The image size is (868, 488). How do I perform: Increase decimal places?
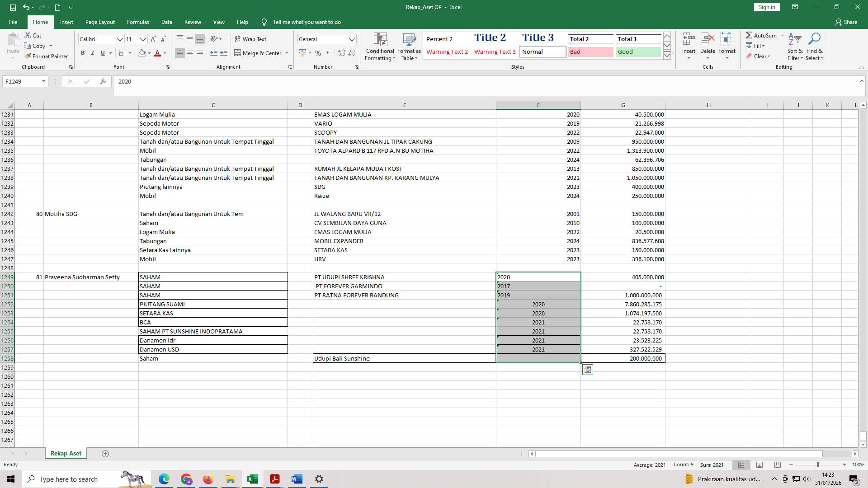point(341,53)
